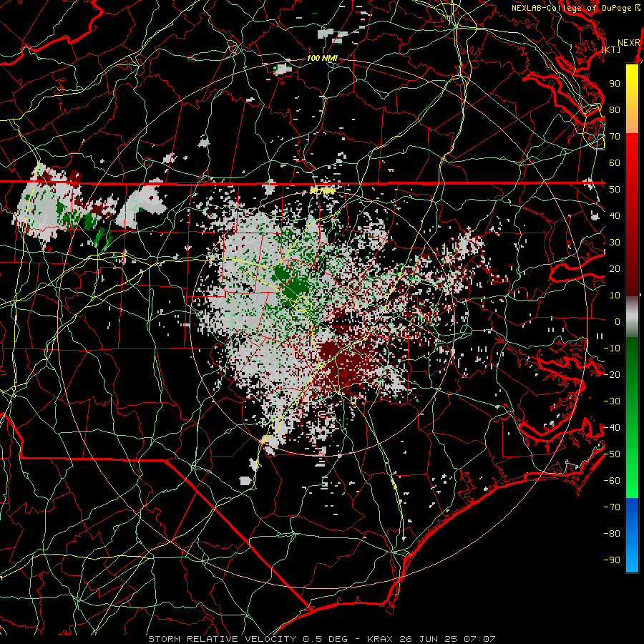
Task: Click the 80 value on velocity scale
Action: click(615, 110)
